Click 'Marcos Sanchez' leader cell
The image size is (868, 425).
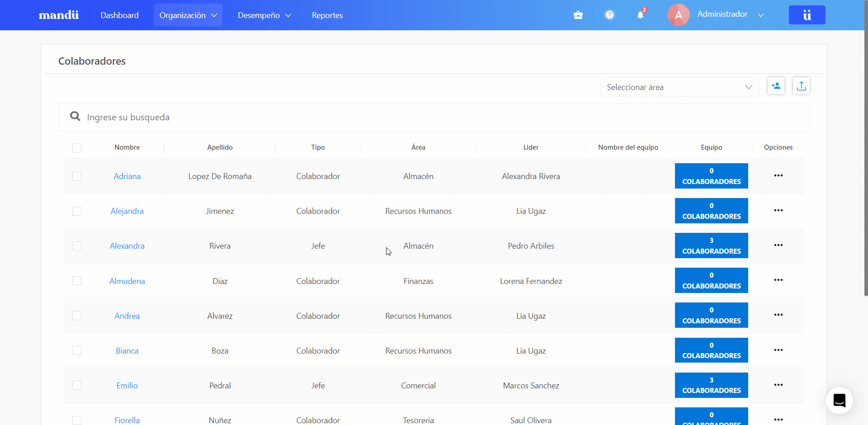[x=531, y=385]
